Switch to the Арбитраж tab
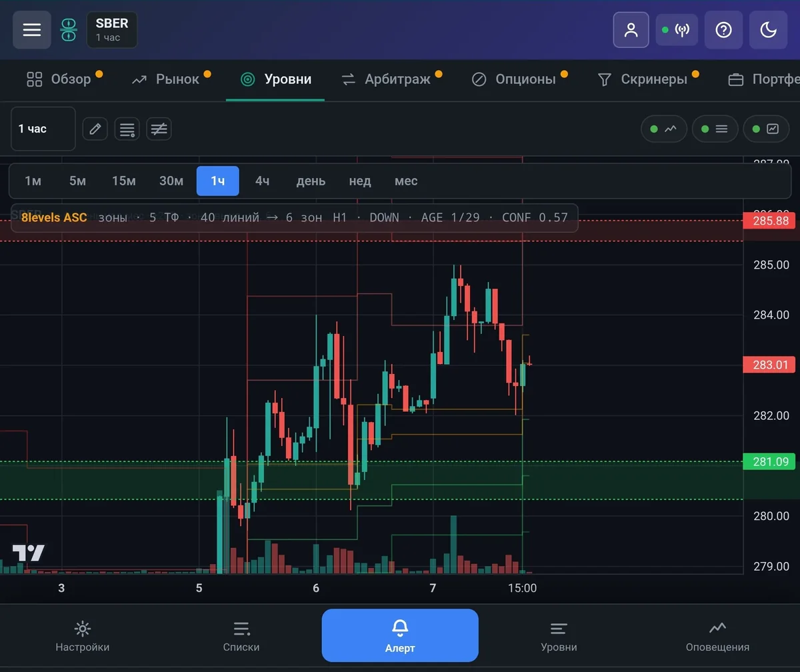This screenshot has height=672, width=800. click(390, 79)
